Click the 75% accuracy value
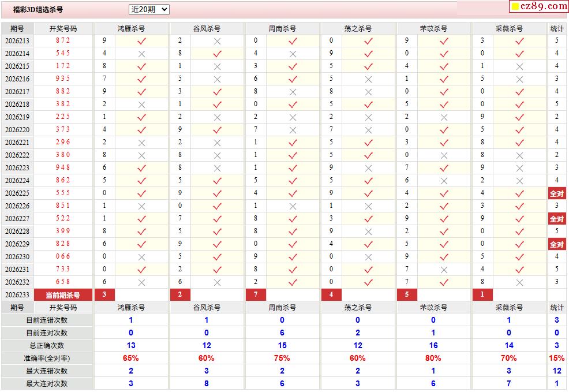The height and width of the screenshot is (392, 569). (282, 359)
